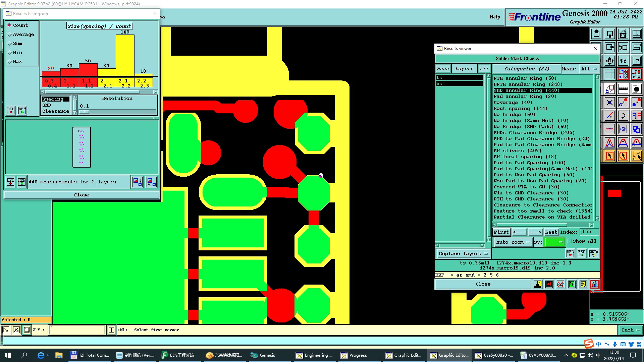Select the rectangle selection arrow icon
The image size is (644, 362).
(x=610, y=156)
